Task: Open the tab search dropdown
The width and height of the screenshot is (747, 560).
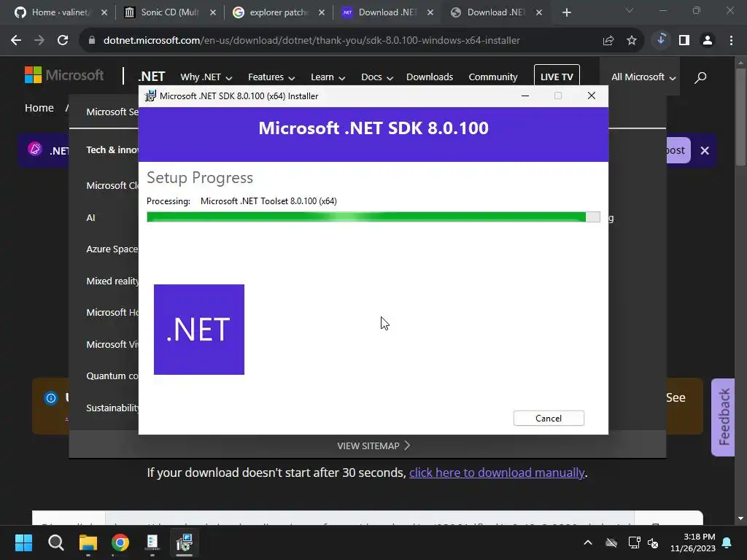Action: [630, 10]
